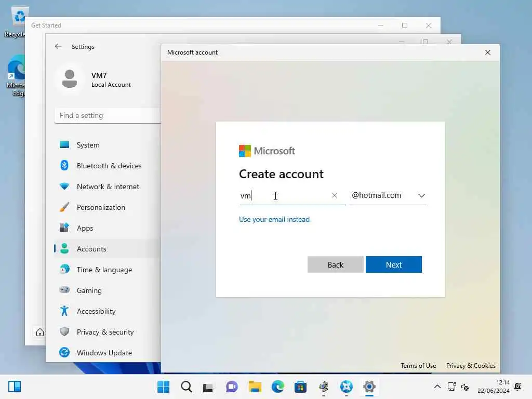The height and width of the screenshot is (399, 532).
Task: Click the Next button
Action: click(394, 264)
